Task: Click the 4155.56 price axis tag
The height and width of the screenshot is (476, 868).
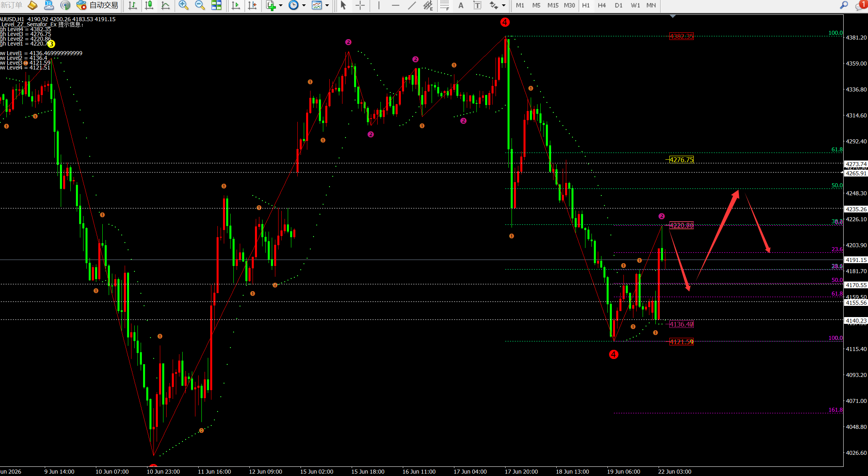Action: [x=856, y=303]
